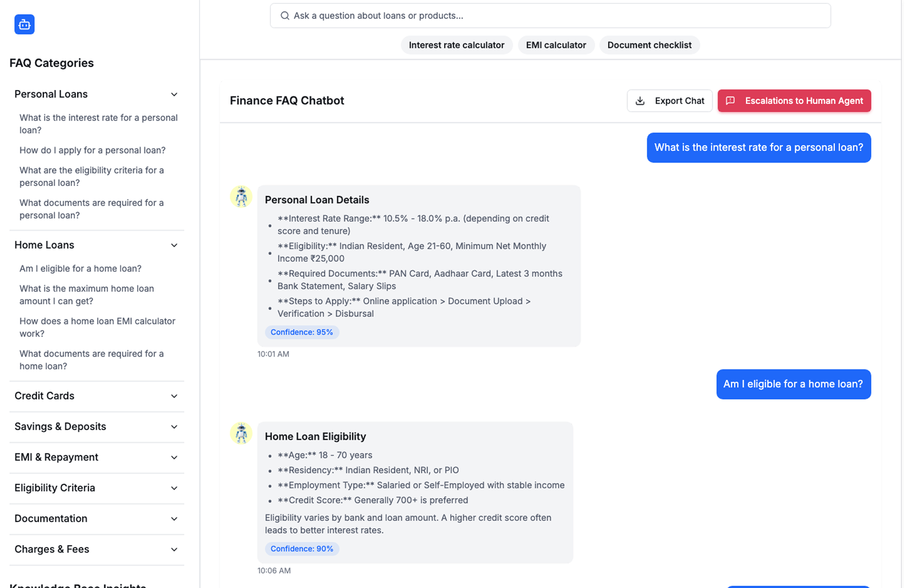The image size is (905, 588).
Task: Expand the Savings & Deposits category
Action: point(174,426)
